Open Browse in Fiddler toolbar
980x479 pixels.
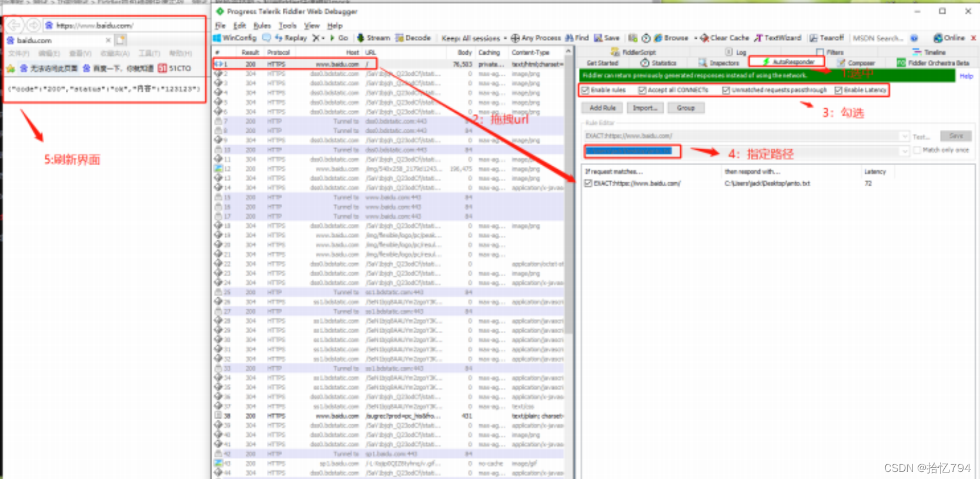coord(671,38)
